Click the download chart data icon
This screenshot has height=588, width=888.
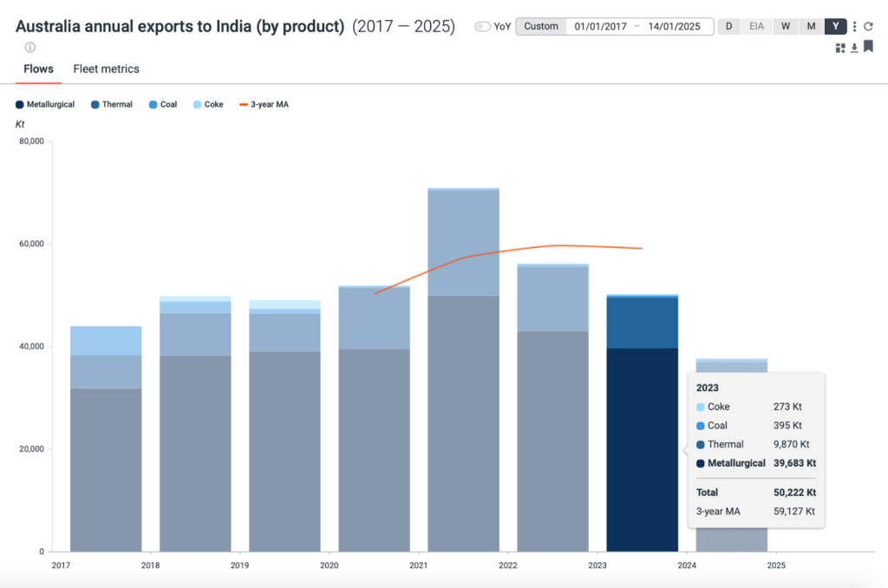tap(854, 48)
